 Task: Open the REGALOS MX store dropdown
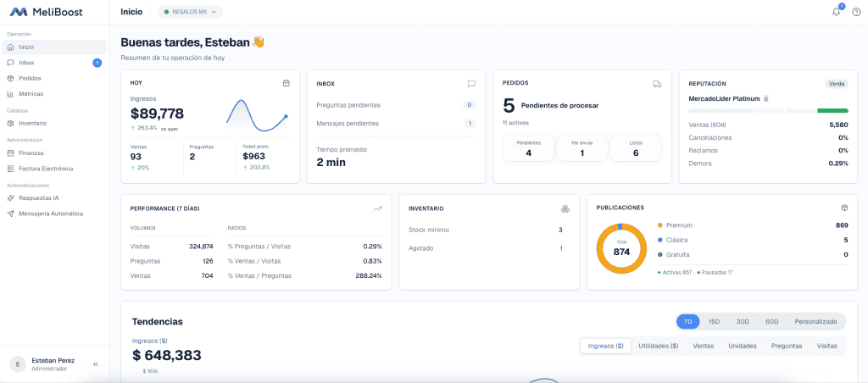pyautogui.click(x=191, y=12)
